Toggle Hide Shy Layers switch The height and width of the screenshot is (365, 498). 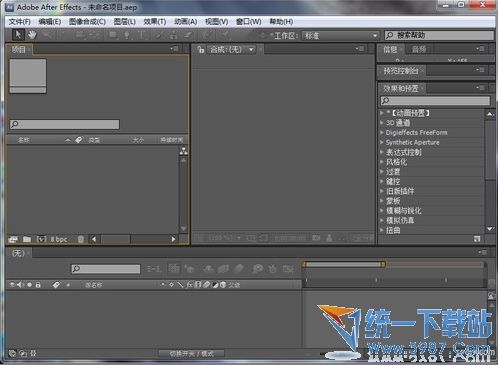(208, 269)
